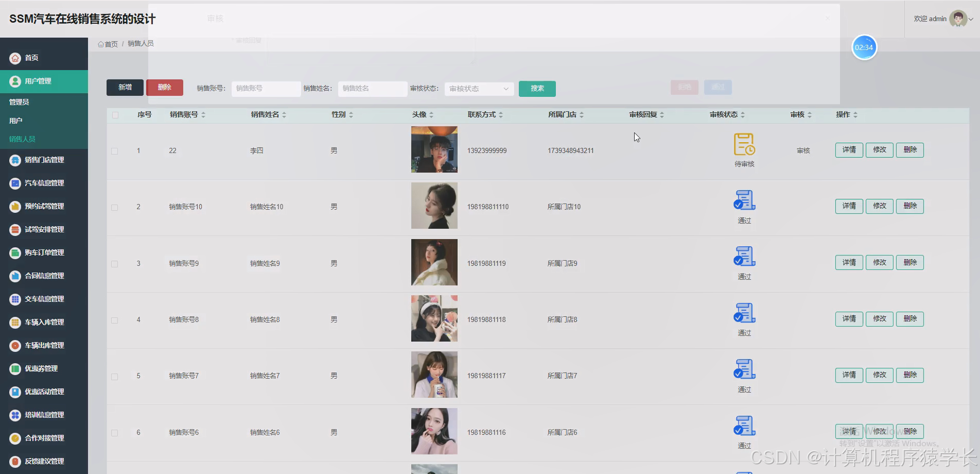
Task: Click the avatar thumbnail of 销售姓名8
Action: (x=434, y=318)
